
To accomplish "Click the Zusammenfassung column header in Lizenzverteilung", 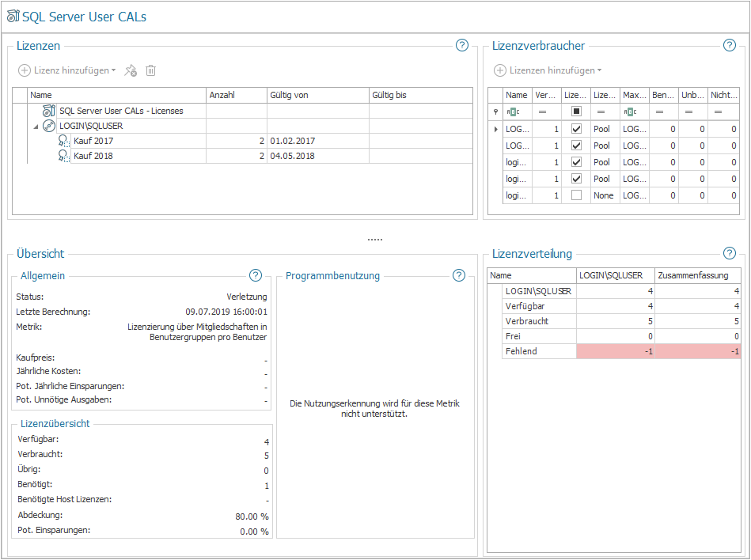I will click(698, 276).
